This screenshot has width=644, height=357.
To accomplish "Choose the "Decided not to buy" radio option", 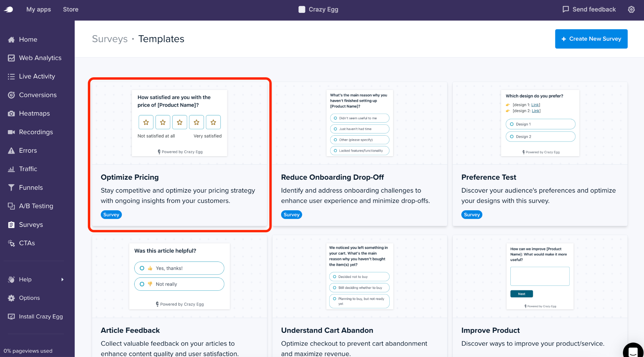I will pos(359,277).
